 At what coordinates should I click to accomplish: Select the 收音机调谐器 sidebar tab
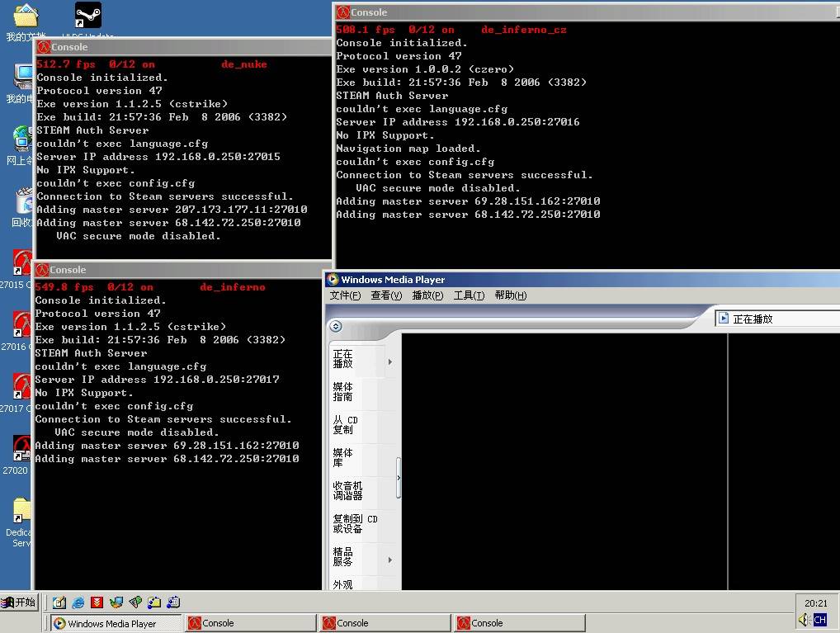[x=356, y=491]
